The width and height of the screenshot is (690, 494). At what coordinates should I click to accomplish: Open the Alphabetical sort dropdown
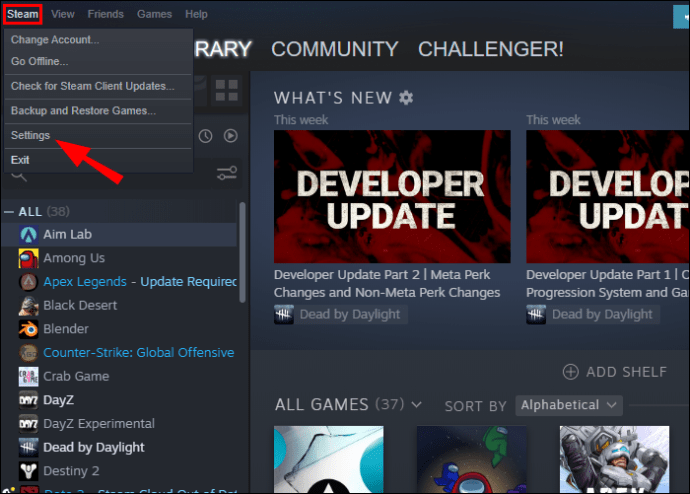click(x=570, y=405)
